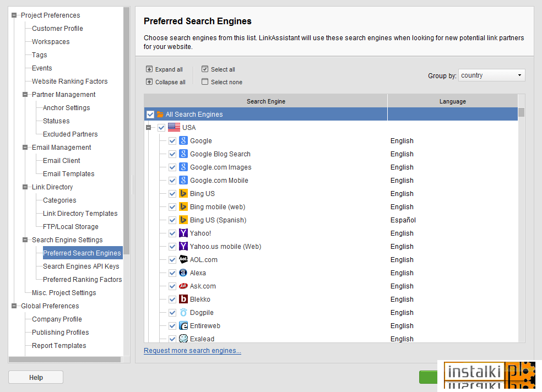Image resolution: width=542 pixels, height=392 pixels.
Task: Click the Exalead icon
Action: pos(183,339)
